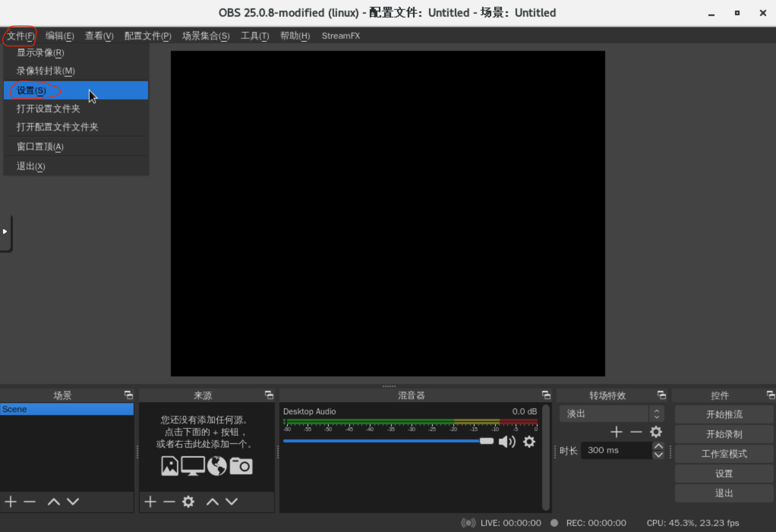Open source properties gear icon
The height and width of the screenshot is (532, 776).
(x=188, y=502)
